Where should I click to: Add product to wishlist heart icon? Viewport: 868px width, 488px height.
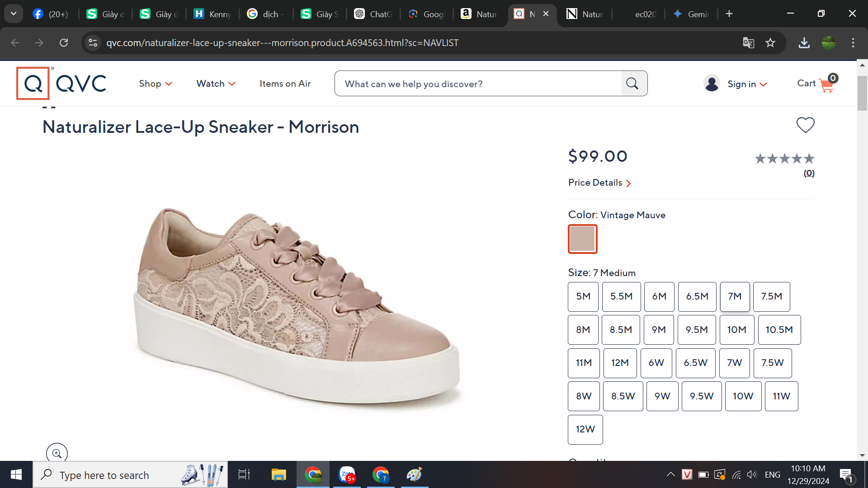coord(805,125)
